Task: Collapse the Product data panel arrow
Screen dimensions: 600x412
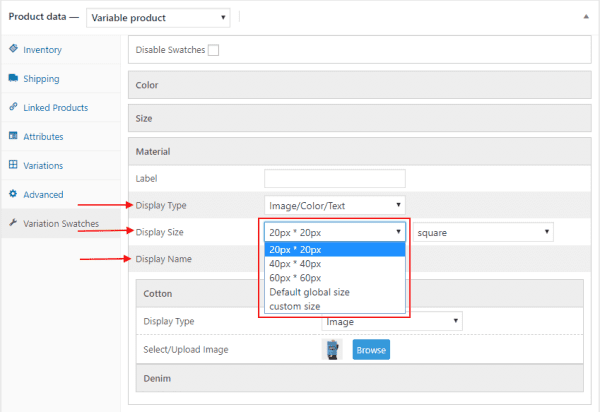Action: point(586,17)
